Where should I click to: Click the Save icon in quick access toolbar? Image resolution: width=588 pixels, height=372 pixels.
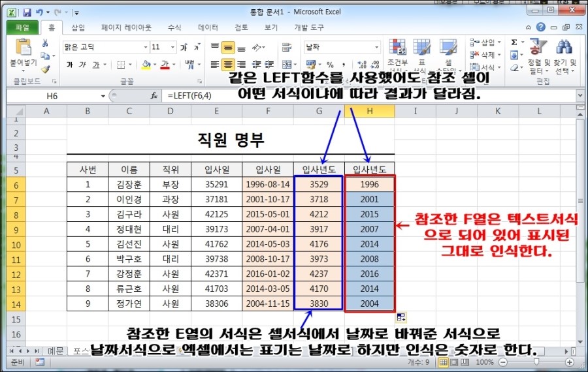tap(27, 12)
